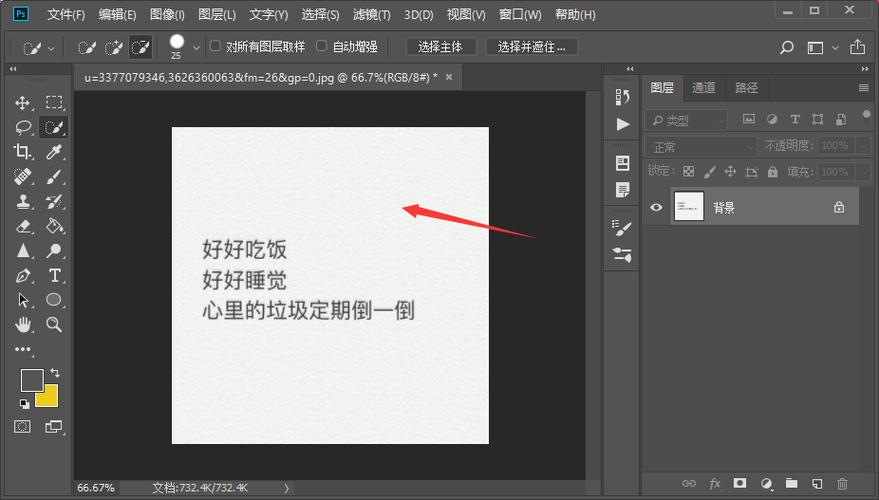Toggle lock transparent pixels
This screenshot has height=500, width=879.
point(688,172)
